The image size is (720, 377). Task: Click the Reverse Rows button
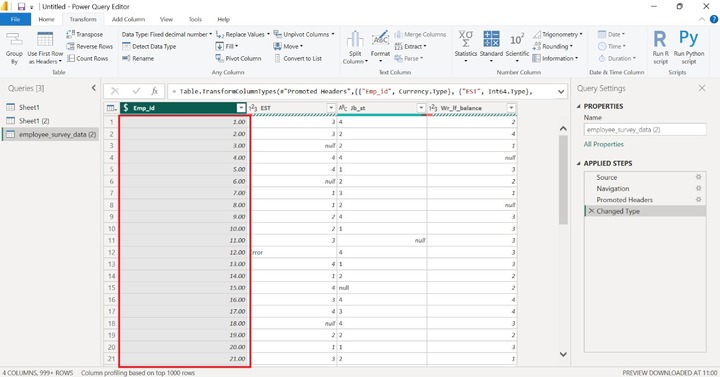[x=90, y=46]
